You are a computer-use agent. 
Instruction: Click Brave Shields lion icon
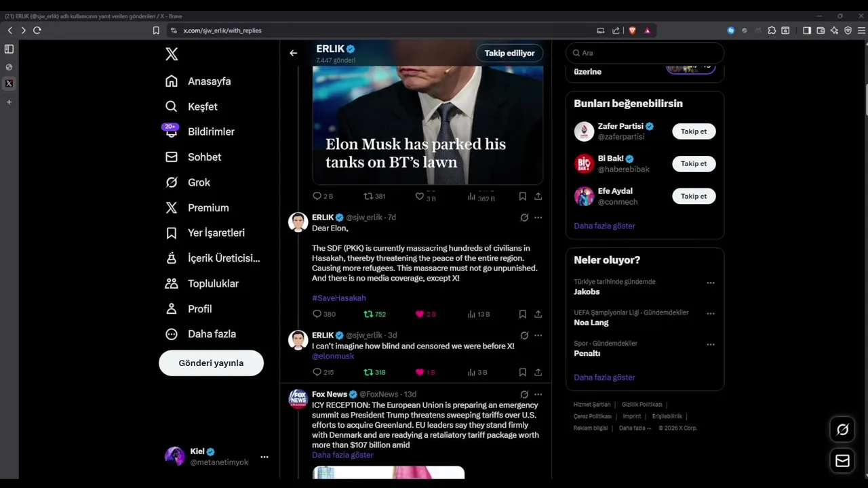tap(632, 30)
